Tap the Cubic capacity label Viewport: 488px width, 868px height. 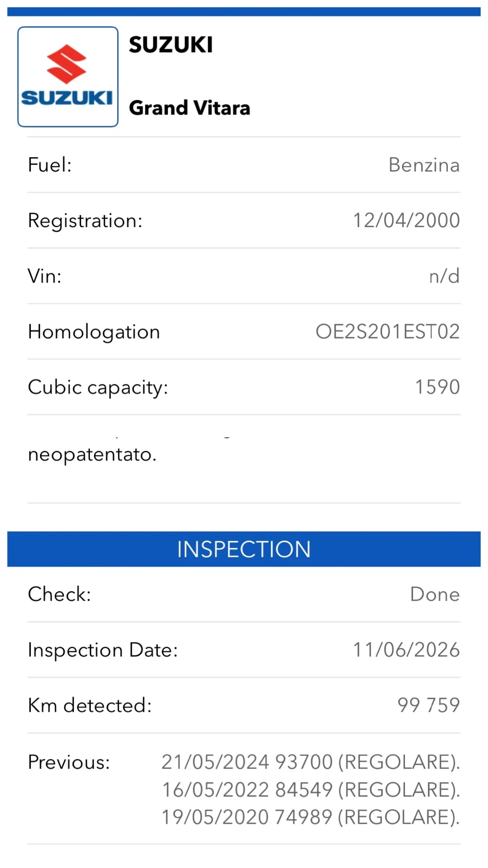tap(98, 388)
